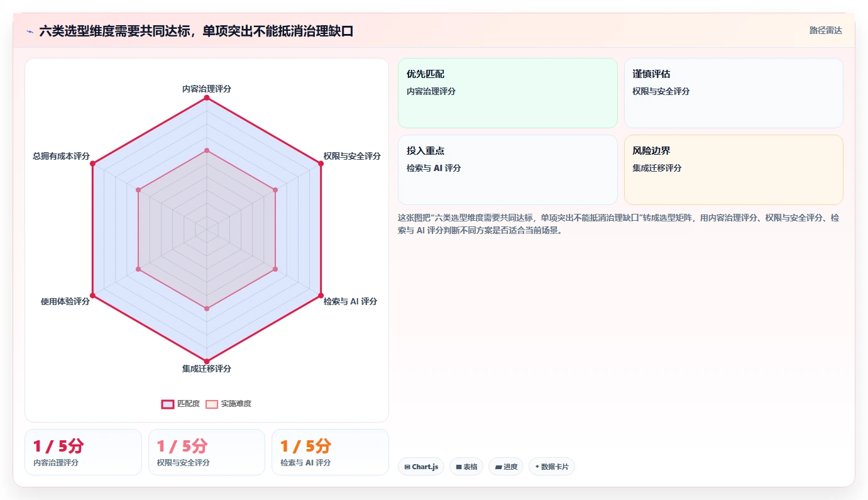Screen dimensions: 868x500
Task: Click the 内容治理评分 radar axis label
Action: coord(207,89)
